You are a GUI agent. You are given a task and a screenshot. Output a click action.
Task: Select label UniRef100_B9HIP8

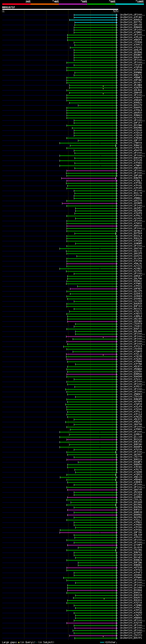(131, 158)
